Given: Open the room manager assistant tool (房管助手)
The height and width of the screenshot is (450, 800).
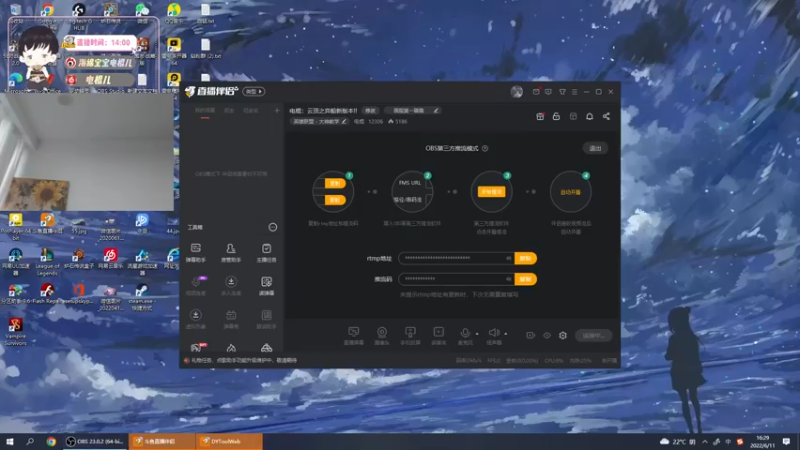Looking at the screenshot, I should (x=231, y=253).
